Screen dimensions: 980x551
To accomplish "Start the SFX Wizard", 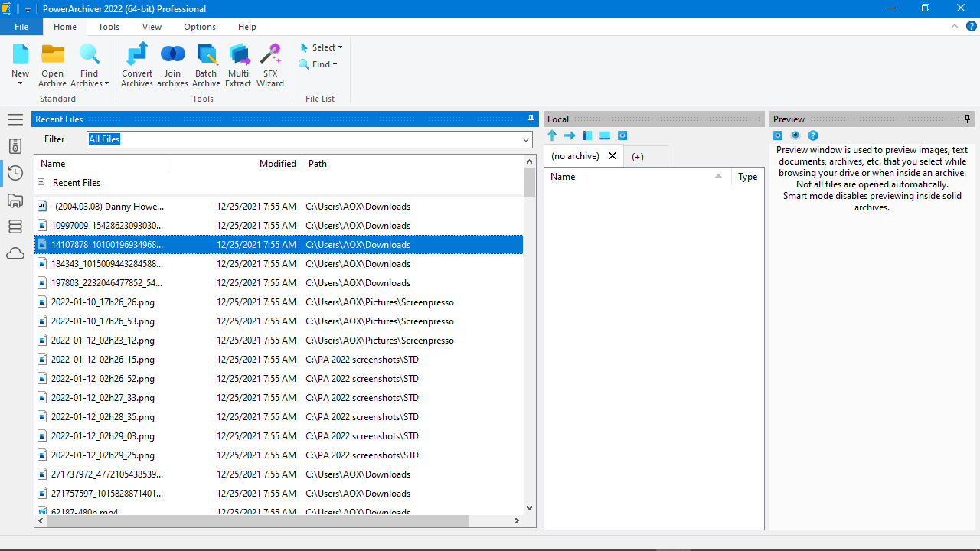I will tap(270, 65).
